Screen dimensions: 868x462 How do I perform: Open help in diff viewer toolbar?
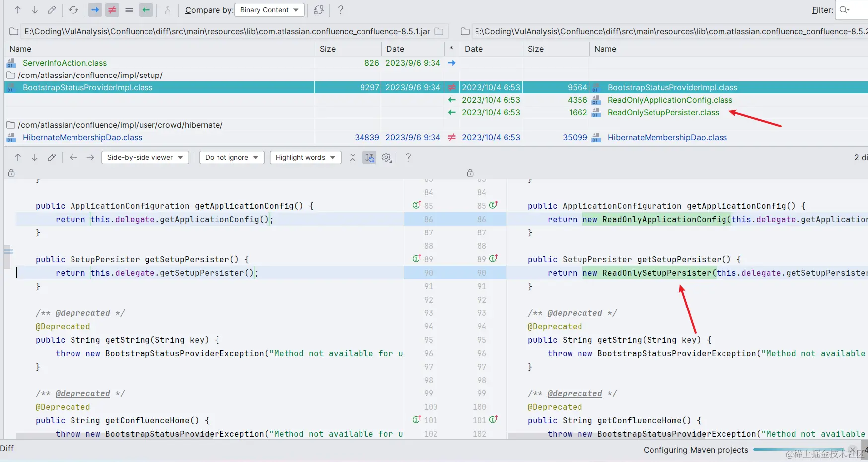pos(408,157)
